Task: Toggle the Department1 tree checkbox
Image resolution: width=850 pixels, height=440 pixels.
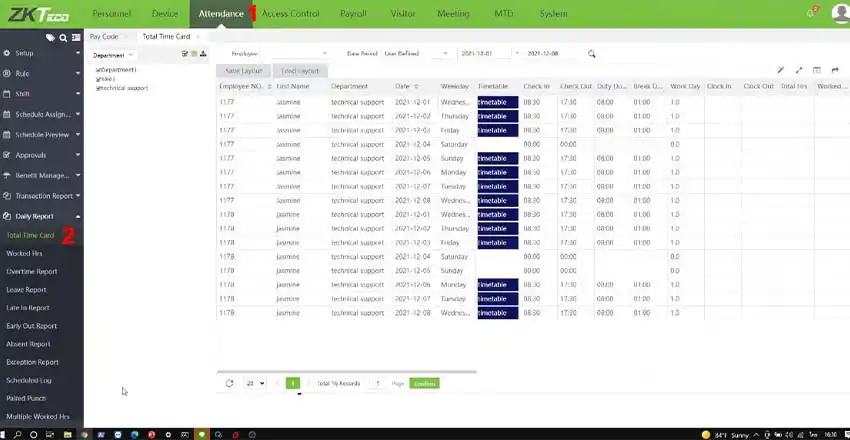Action: pyautogui.click(x=98, y=70)
